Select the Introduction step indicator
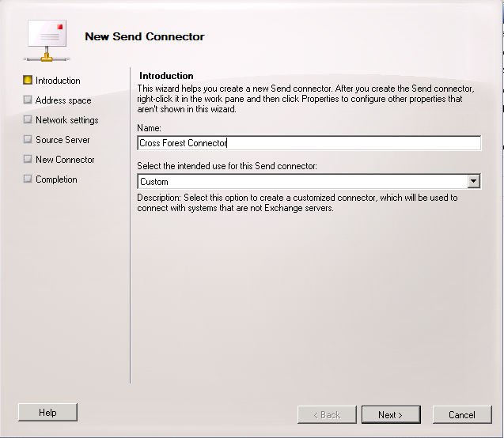504x438 pixels. click(x=28, y=80)
